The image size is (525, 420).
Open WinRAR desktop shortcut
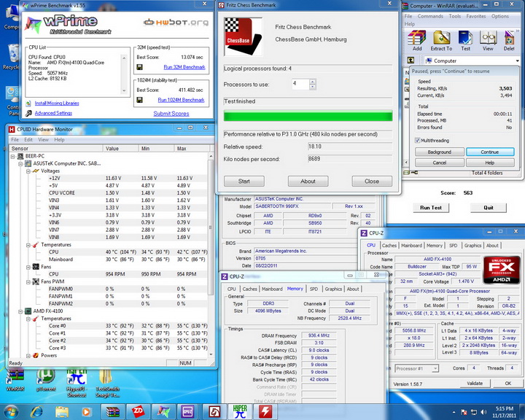click(15, 381)
